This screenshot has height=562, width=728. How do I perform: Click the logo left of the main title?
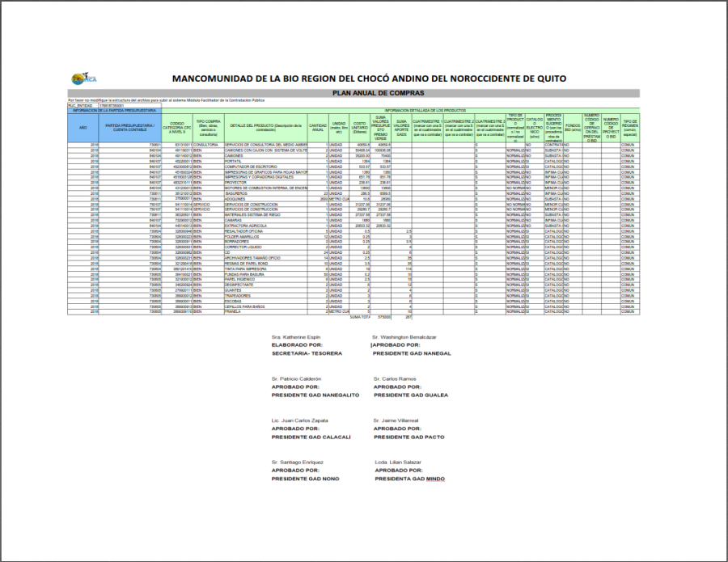pos(84,78)
